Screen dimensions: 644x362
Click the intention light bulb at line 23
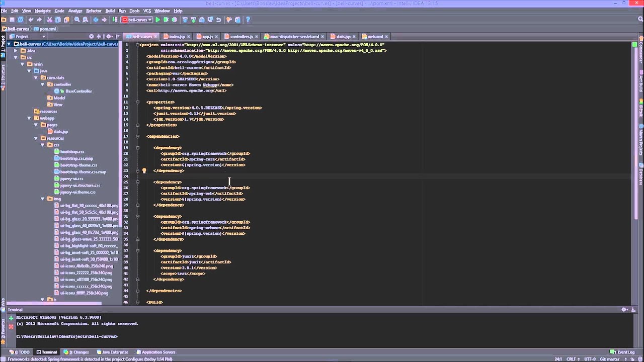(x=144, y=170)
